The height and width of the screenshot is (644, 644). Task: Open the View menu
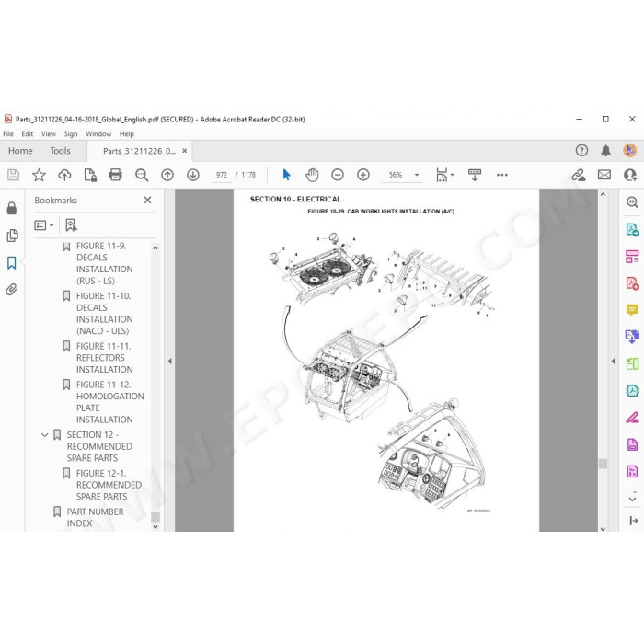(x=49, y=134)
